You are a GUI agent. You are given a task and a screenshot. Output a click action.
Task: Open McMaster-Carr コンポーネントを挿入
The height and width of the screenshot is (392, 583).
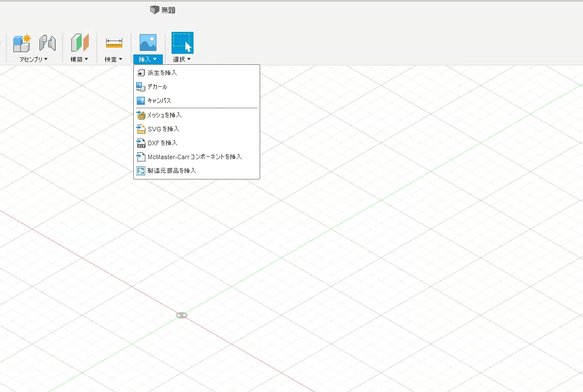point(196,157)
